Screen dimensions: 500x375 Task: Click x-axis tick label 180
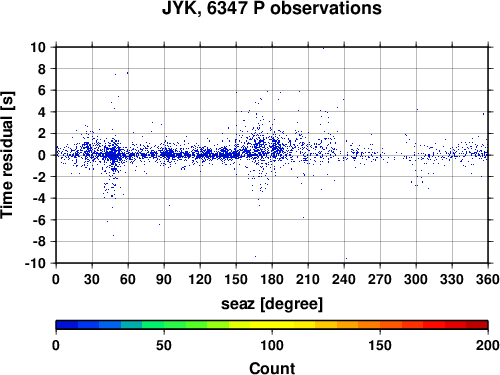click(x=272, y=279)
